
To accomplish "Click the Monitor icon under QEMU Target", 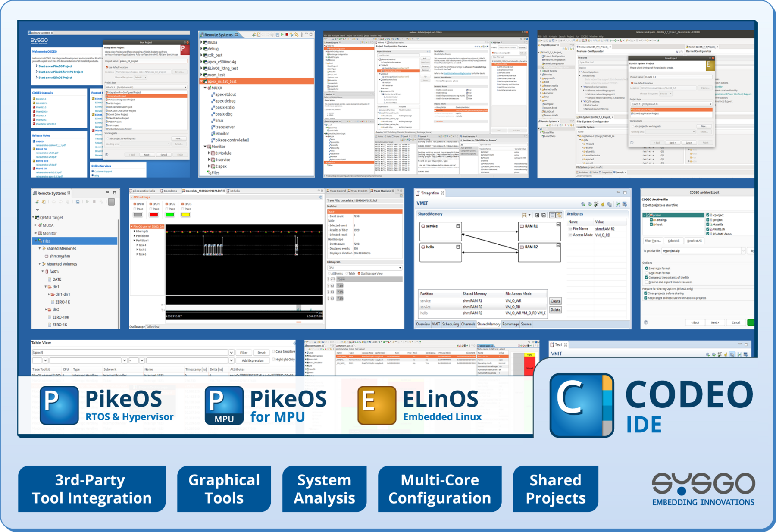I will tap(39, 233).
